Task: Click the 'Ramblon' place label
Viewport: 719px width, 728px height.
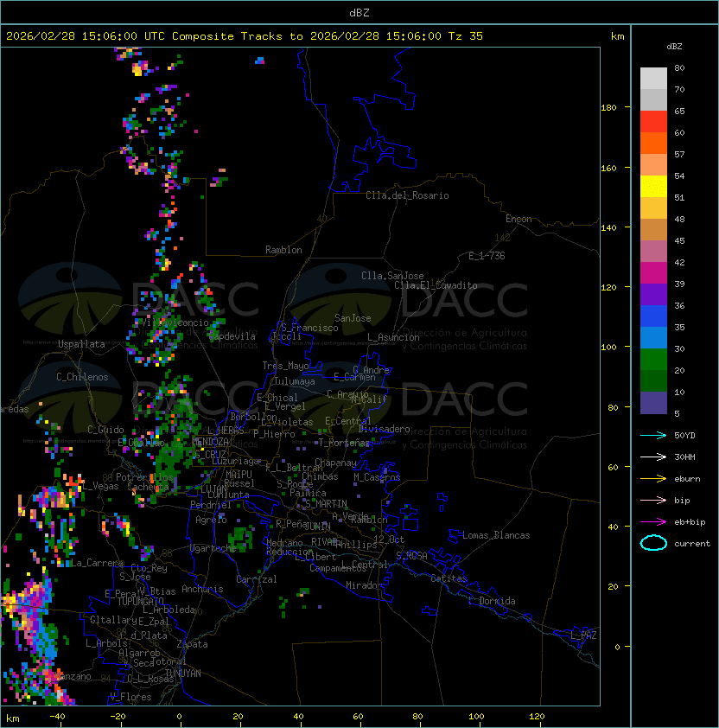Action: click(x=283, y=250)
